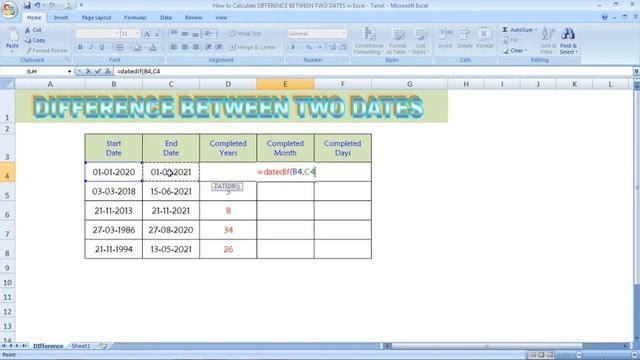Switch to Normal view in status bar
This screenshot has width=640, height=360.
tap(533, 355)
